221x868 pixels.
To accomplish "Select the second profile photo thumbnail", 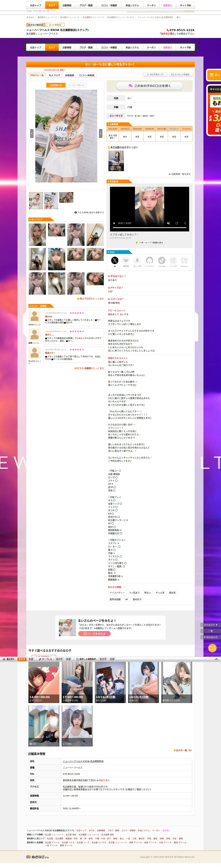I will coord(51,201).
